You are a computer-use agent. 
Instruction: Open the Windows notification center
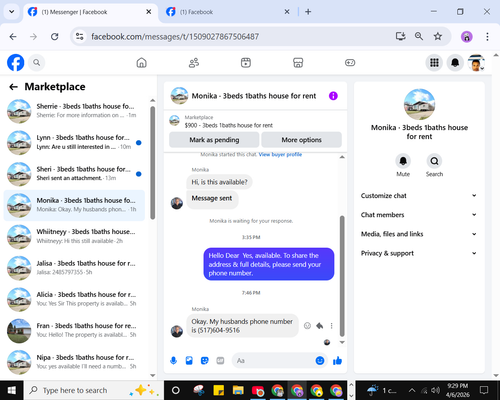click(484, 390)
